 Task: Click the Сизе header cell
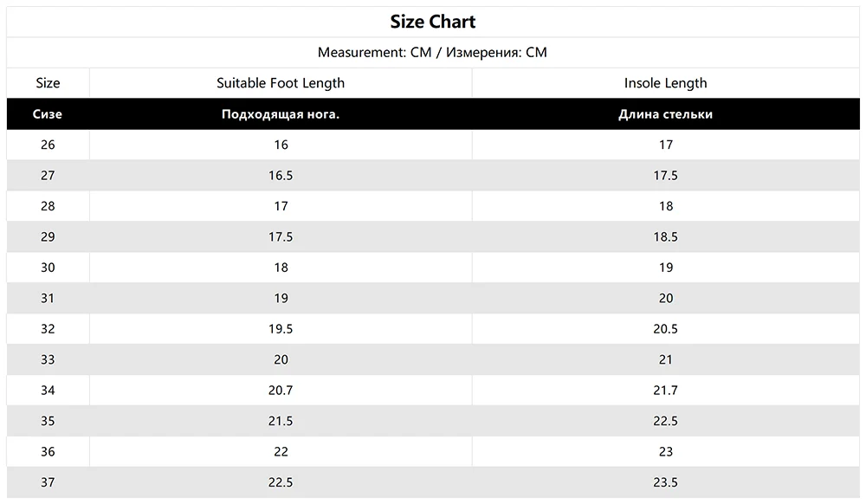(48, 114)
